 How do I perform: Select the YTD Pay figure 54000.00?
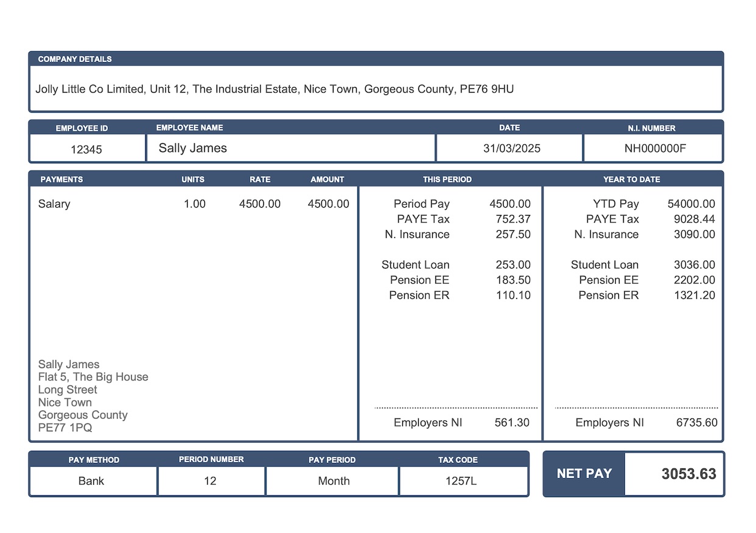pyautogui.click(x=694, y=203)
